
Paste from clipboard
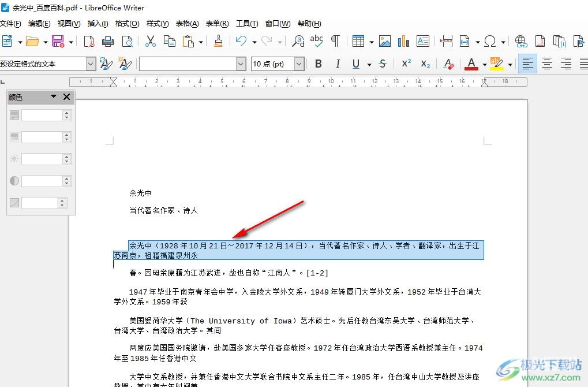click(188, 41)
